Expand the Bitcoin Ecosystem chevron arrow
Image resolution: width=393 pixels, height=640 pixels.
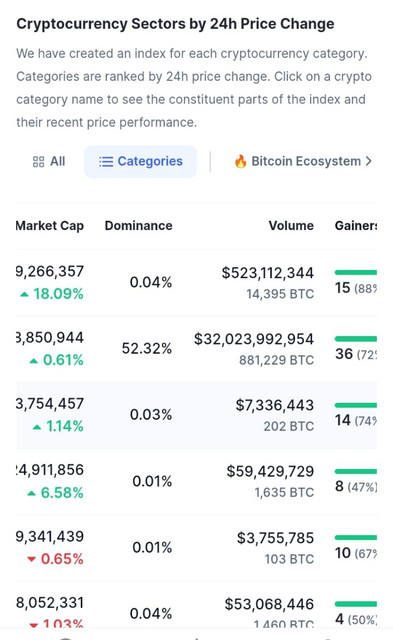point(369,161)
